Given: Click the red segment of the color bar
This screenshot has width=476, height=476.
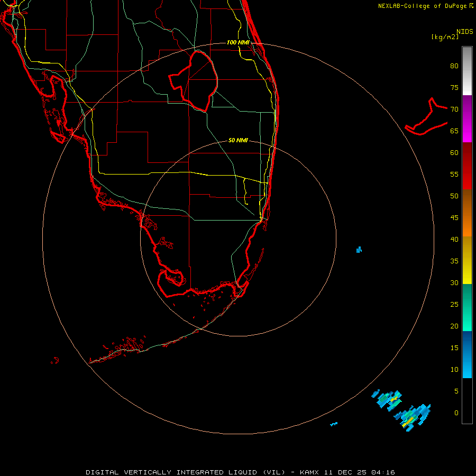Looking at the screenshot, I should tap(467, 166).
